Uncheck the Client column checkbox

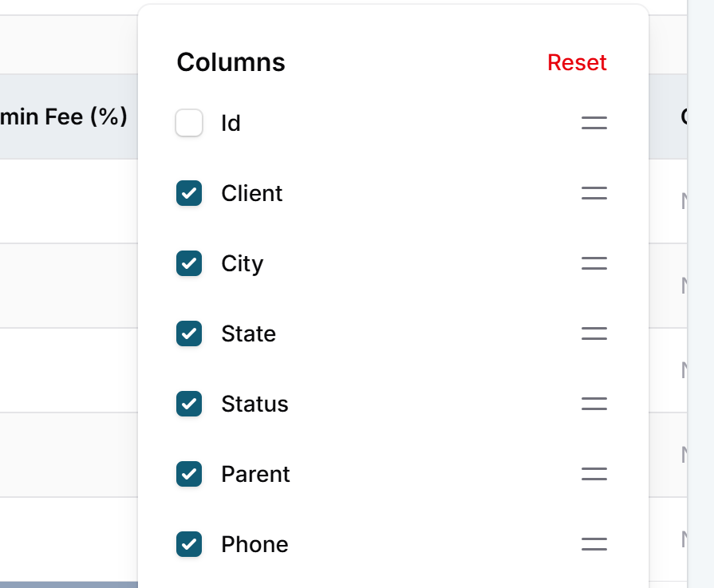tap(189, 193)
